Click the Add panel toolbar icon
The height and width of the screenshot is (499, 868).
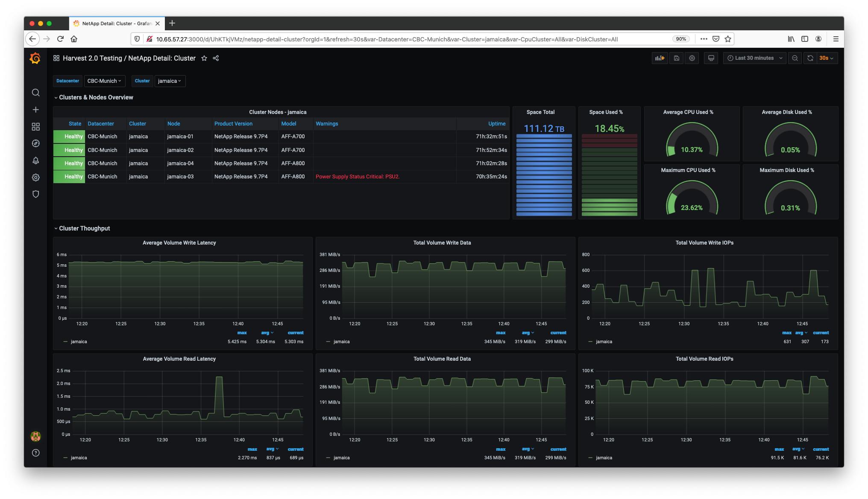click(x=660, y=58)
